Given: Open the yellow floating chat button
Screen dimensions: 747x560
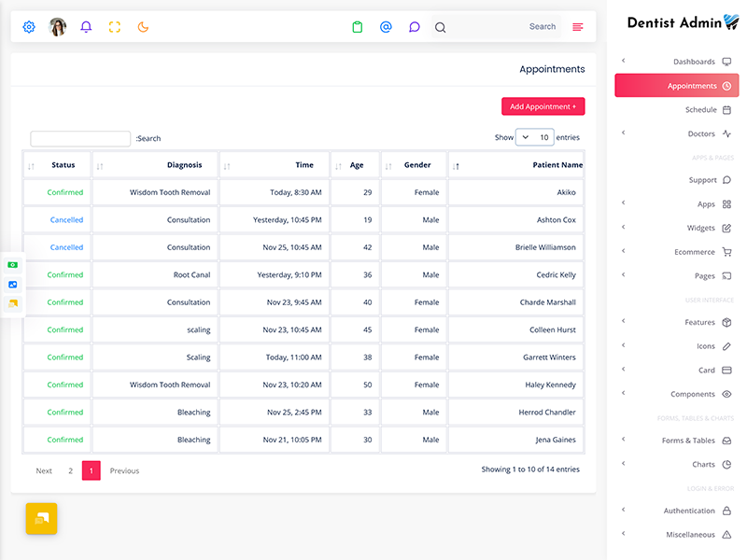Looking at the screenshot, I should pos(41,519).
